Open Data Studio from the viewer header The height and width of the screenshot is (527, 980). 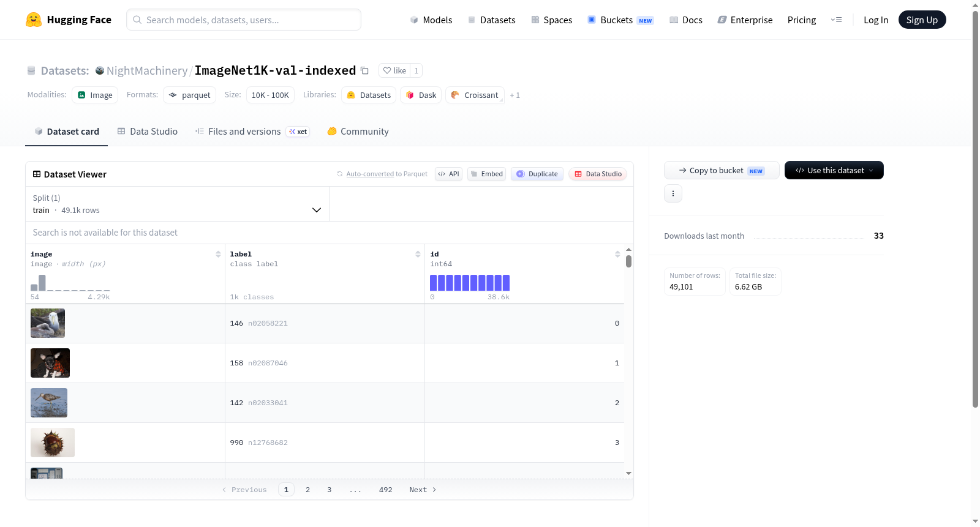click(x=598, y=174)
